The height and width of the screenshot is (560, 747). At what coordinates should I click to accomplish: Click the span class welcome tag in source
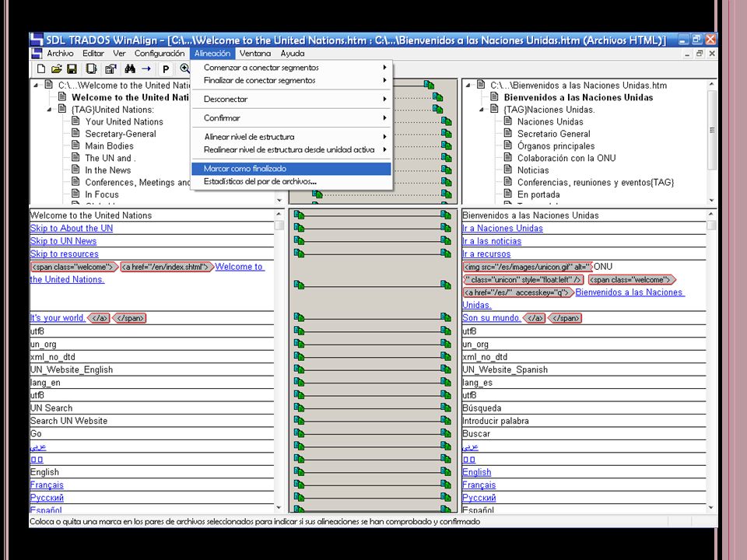75,267
